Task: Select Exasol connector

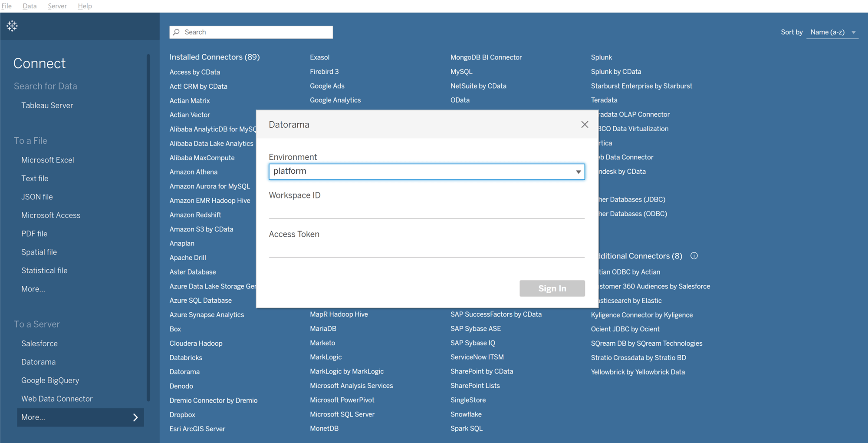Action: click(x=320, y=57)
